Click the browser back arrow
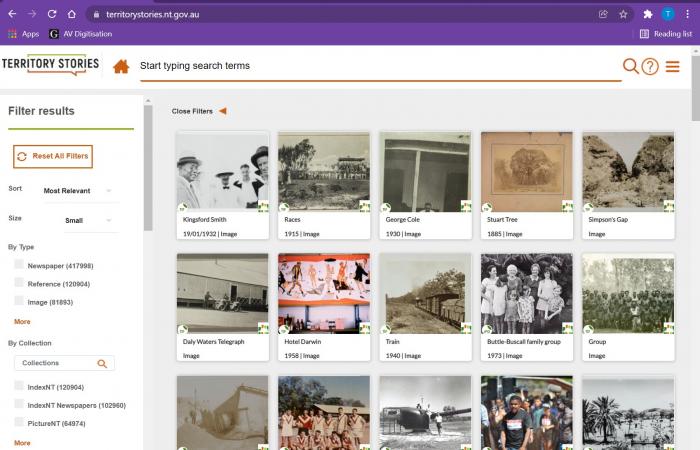Image resolution: width=700 pixels, height=450 pixels. (x=12, y=14)
